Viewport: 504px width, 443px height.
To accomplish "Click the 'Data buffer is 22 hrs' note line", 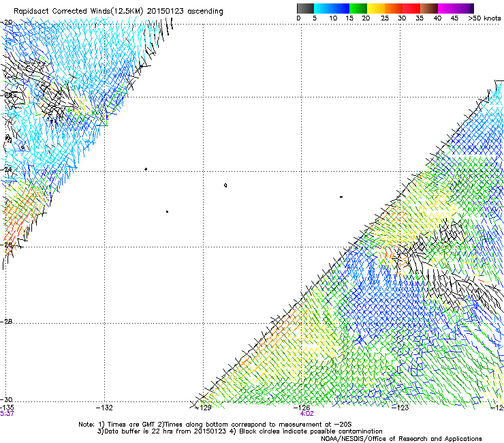I will [x=240, y=431].
